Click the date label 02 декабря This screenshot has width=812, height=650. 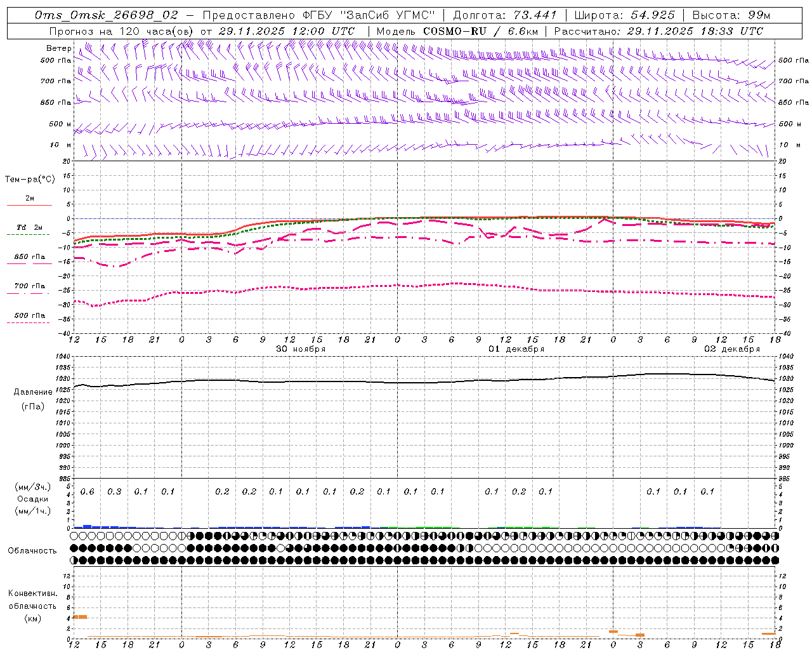(732, 349)
